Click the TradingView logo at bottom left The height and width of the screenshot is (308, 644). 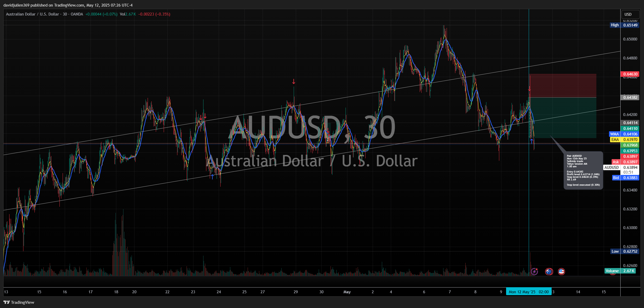tap(19, 302)
